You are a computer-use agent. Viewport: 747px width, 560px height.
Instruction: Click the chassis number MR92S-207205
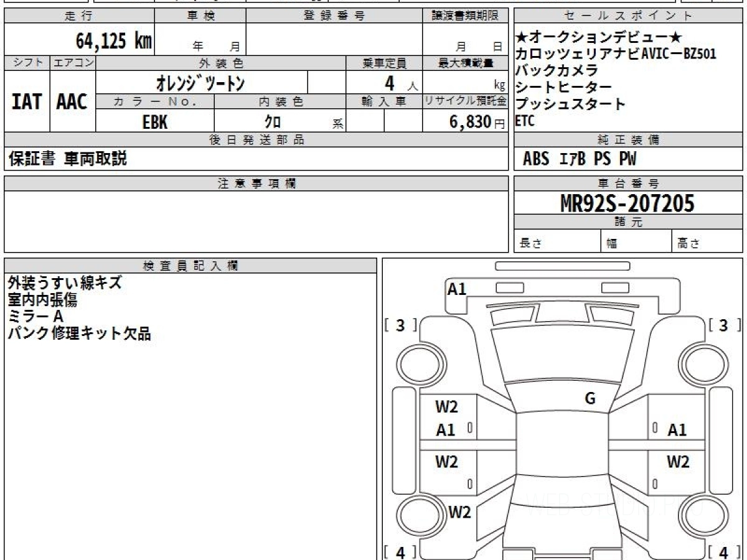pyautogui.click(x=627, y=203)
